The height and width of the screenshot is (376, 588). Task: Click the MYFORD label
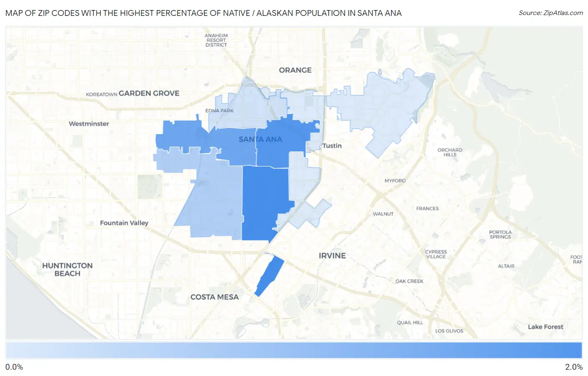click(x=395, y=181)
